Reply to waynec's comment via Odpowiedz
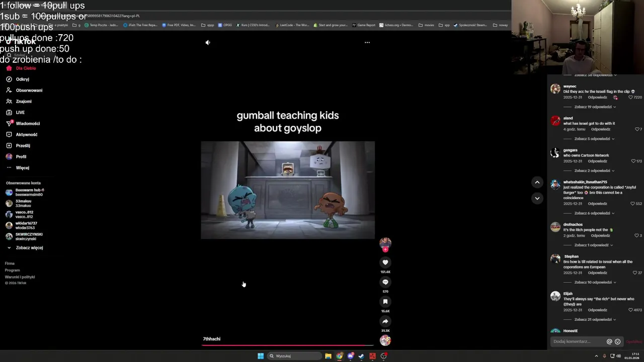This screenshot has height=362, width=644. pyautogui.click(x=597, y=98)
